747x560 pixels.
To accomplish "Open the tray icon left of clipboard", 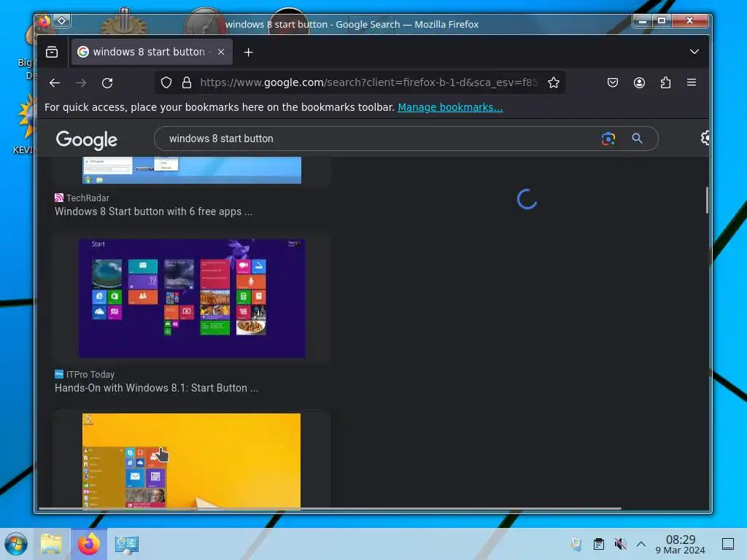I will (x=576, y=544).
